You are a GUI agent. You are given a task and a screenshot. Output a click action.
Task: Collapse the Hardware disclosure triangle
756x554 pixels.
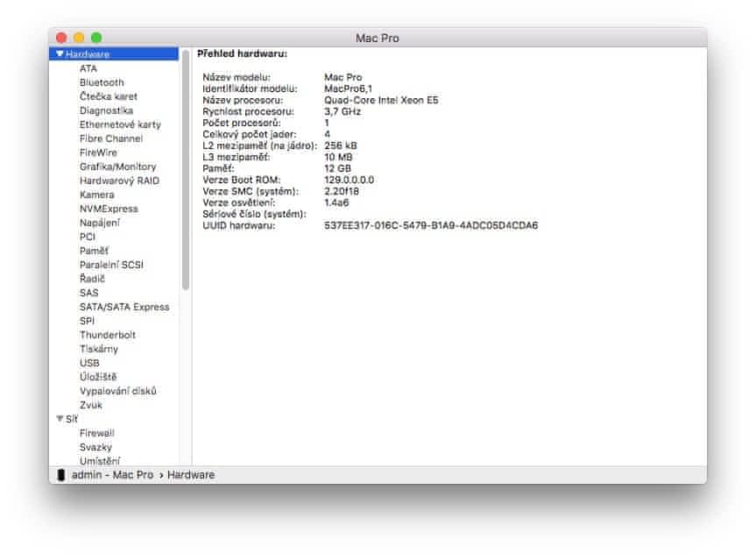tap(60, 54)
